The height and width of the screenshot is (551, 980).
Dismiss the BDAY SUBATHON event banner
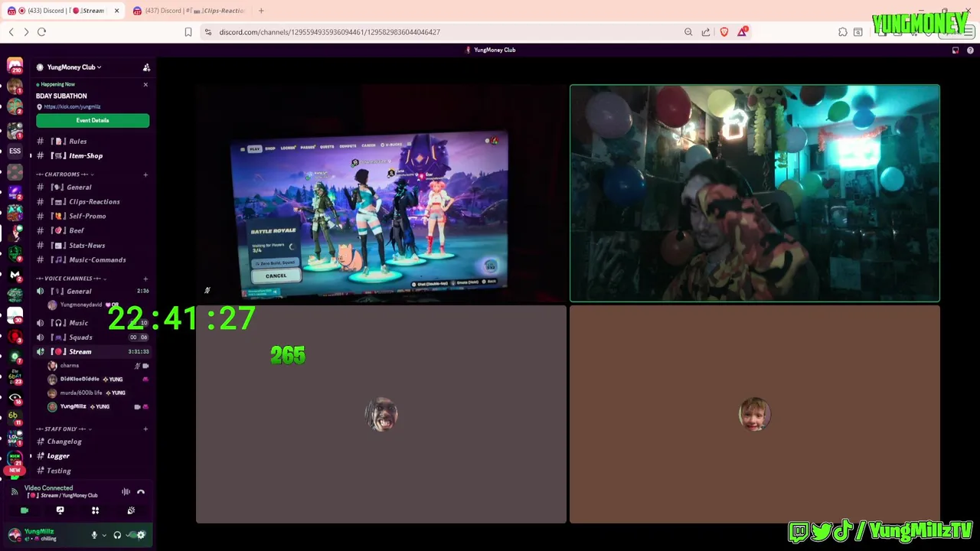[145, 84]
